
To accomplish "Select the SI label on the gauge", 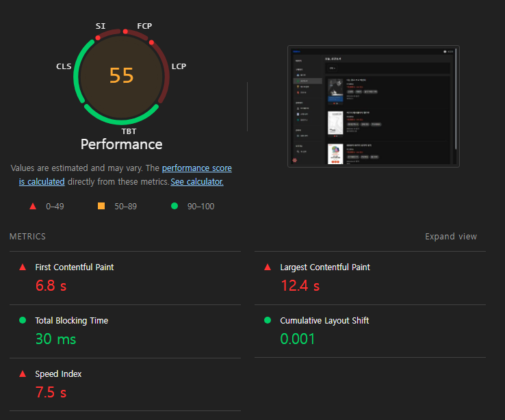I will (101, 26).
